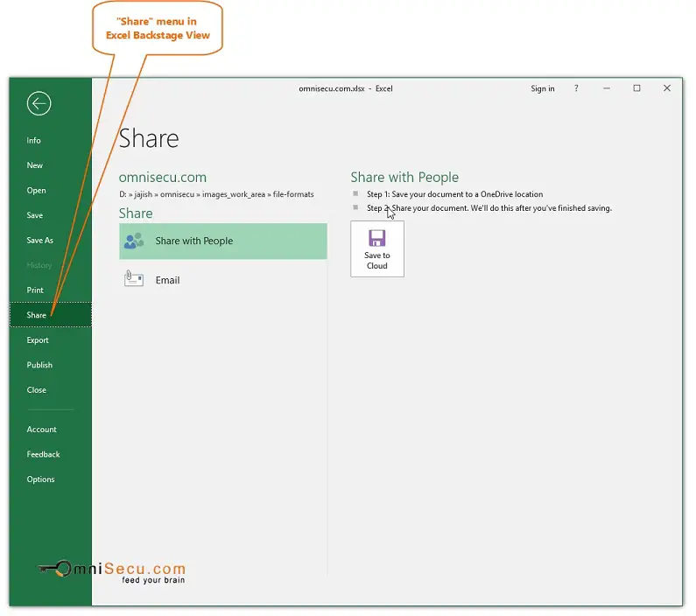
Task: Minimize the Excel window
Action: pyautogui.click(x=607, y=88)
